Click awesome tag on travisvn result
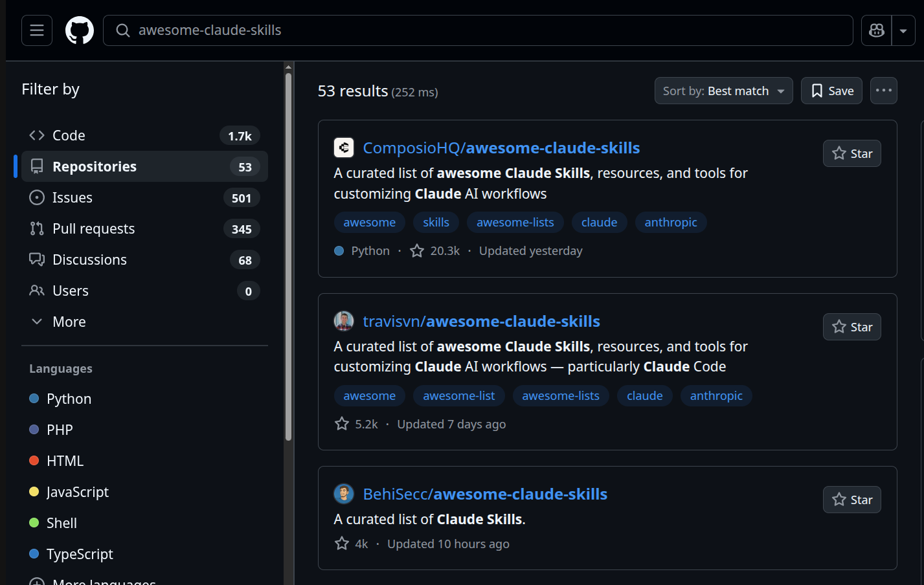Image resolution: width=924 pixels, height=585 pixels. [369, 396]
